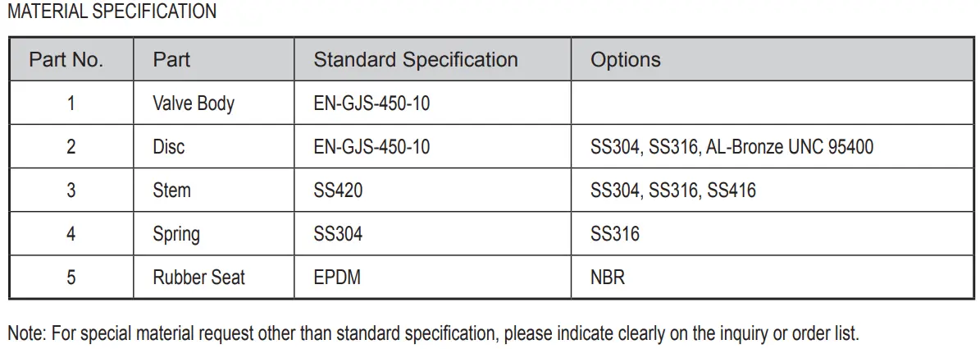This screenshot has height=349, width=980.
Task: Click the EPDM specification cell
Action: tap(337, 278)
